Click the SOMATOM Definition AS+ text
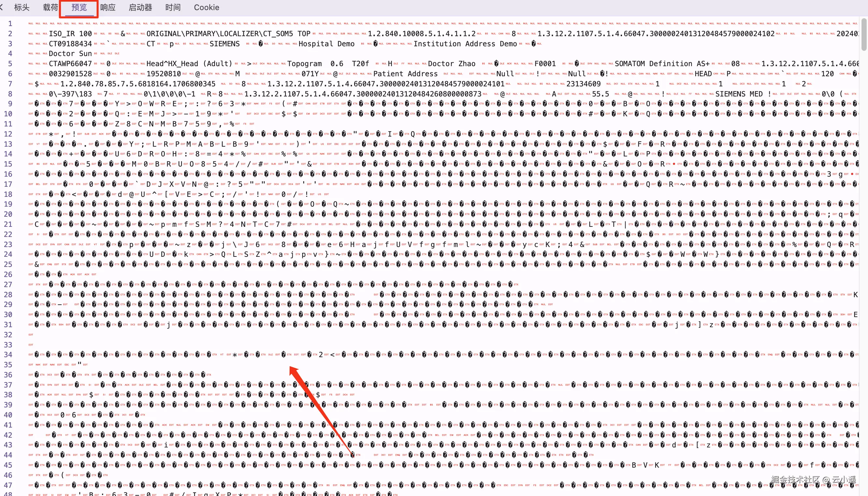 tap(662, 64)
